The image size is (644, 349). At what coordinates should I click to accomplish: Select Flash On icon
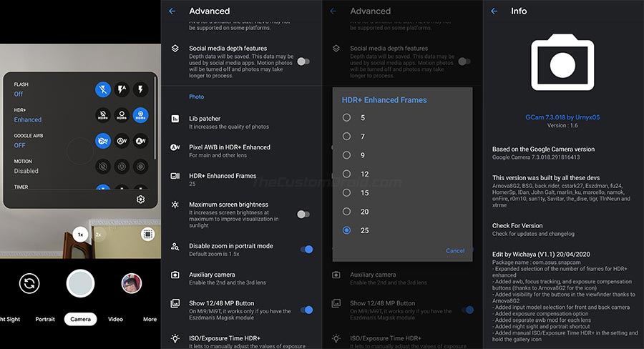(x=140, y=89)
